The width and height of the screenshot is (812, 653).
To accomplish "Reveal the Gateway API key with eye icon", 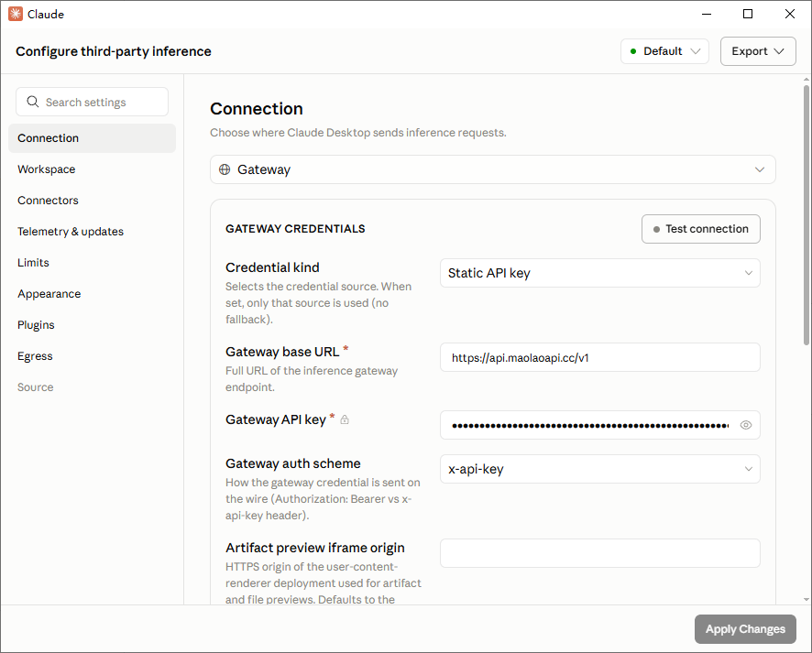I will [745, 425].
